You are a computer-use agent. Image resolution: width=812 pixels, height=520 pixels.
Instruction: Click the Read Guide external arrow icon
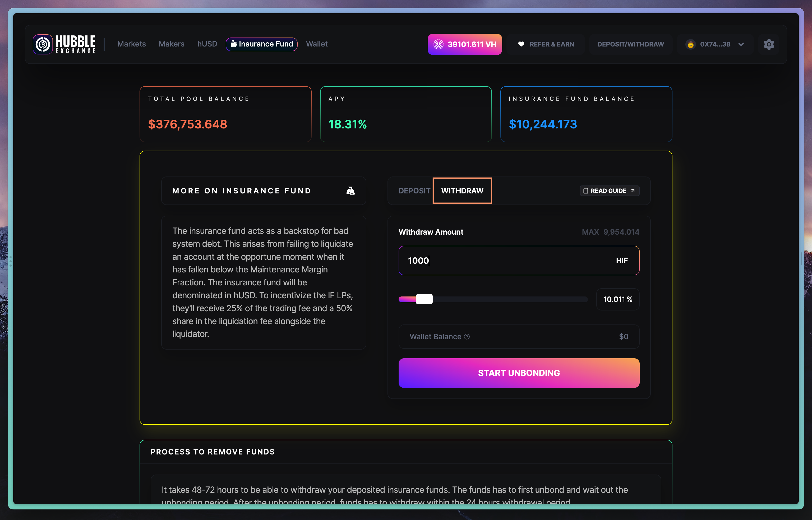(x=633, y=191)
